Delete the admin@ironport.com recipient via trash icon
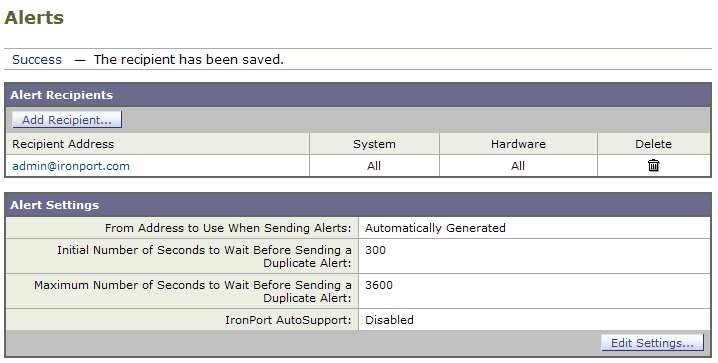Image resolution: width=718 pixels, height=363 pixels. tap(653, 165)
